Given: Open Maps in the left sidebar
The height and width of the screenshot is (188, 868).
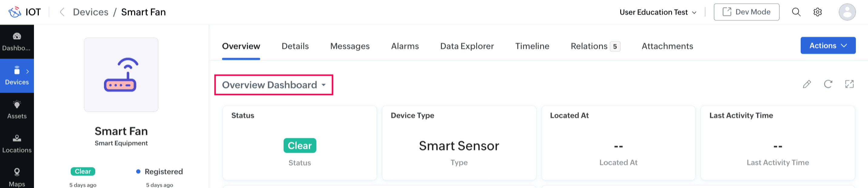Looking at the screenshot, I should pyautogui.click(x=17, y=177).
